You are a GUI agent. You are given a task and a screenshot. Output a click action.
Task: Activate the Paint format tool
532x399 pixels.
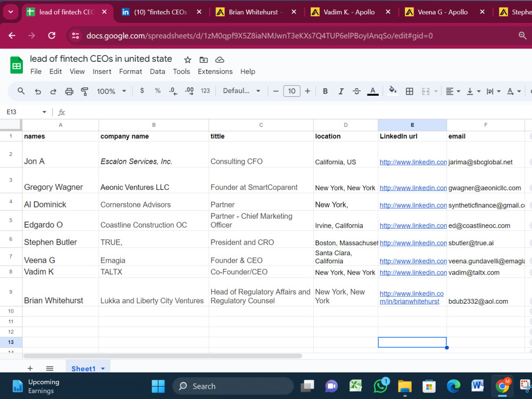[85, 92]
